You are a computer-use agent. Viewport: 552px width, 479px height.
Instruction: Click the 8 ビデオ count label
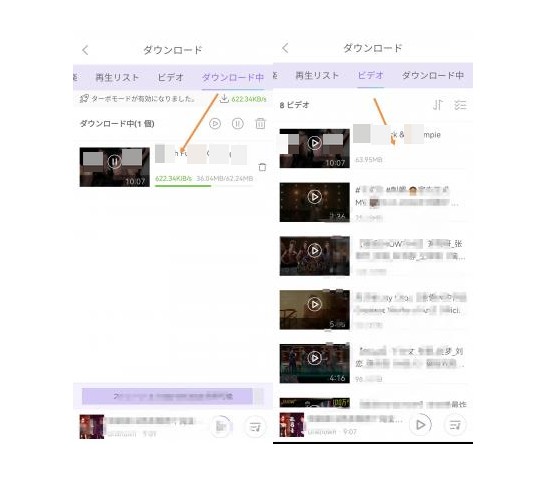pyautogui.click(x=295, y=105)
